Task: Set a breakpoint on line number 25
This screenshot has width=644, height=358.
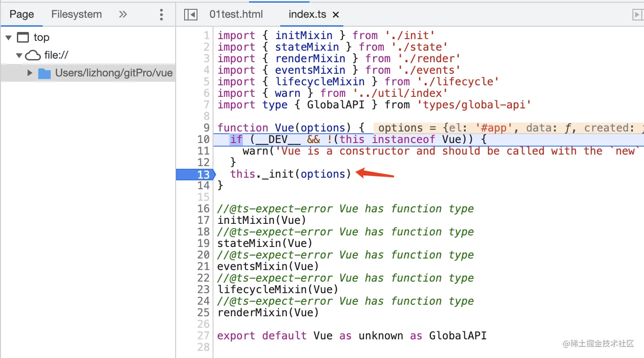Action: point(203,313)
